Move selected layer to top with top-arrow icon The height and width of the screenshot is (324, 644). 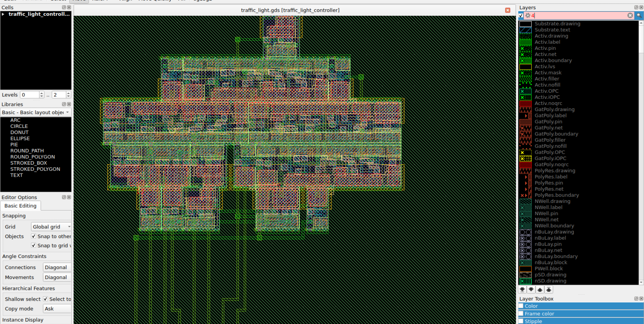click(549, 290)
